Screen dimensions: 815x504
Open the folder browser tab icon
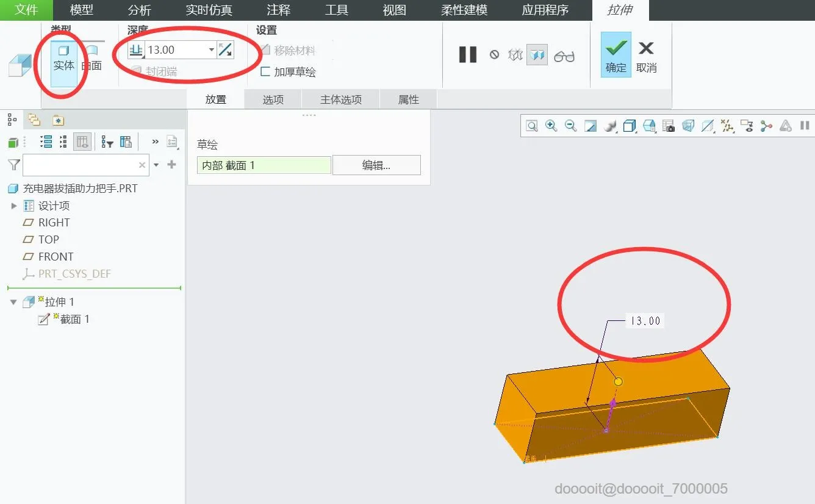point(34,120)
